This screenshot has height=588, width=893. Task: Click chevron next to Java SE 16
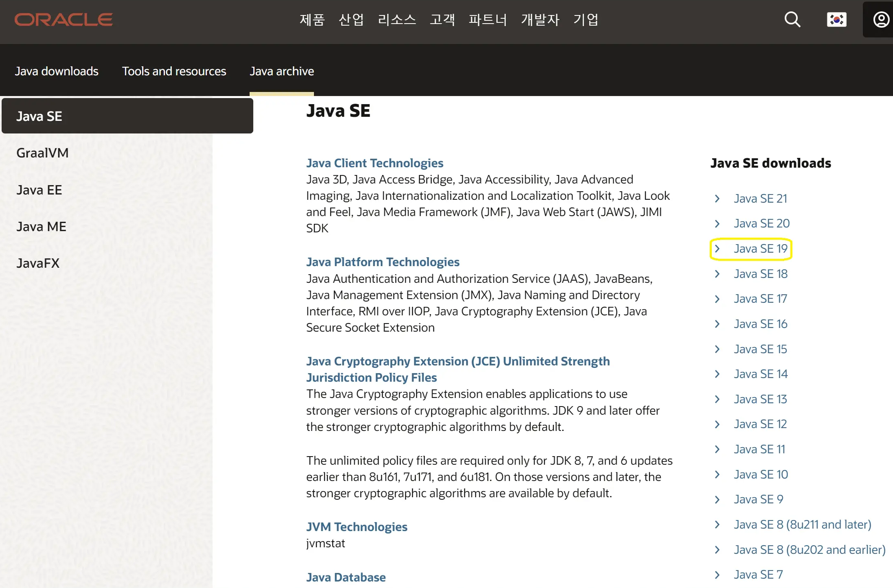pos(717,324)
